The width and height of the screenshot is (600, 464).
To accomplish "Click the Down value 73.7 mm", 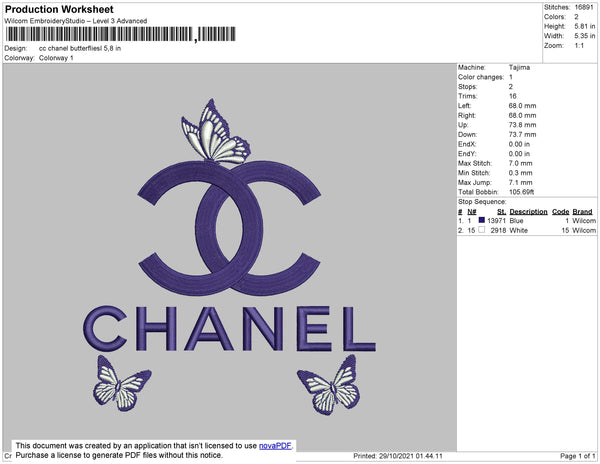I will (x=522, y=134).
